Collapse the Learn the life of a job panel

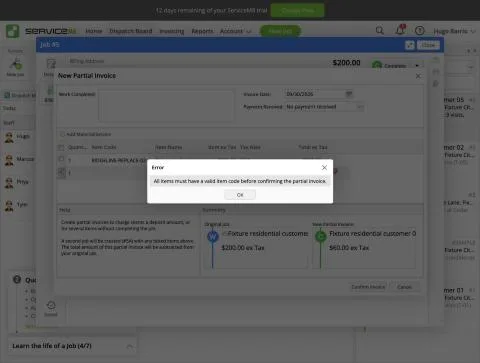[x=130, y=347]
